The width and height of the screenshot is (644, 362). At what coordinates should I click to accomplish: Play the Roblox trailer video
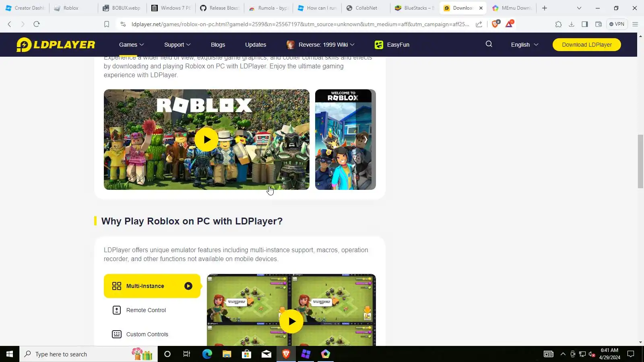(x=206, y=140)
